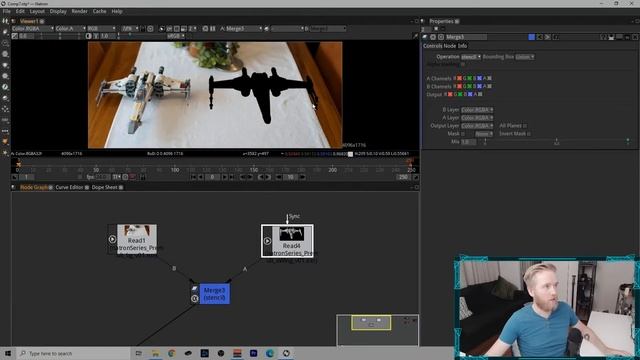Open the Node tab in Properties

[x=449, y=46]
